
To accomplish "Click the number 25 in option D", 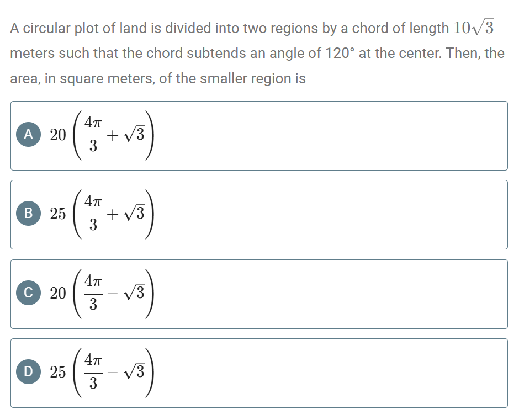I will [x=57, y=373].
